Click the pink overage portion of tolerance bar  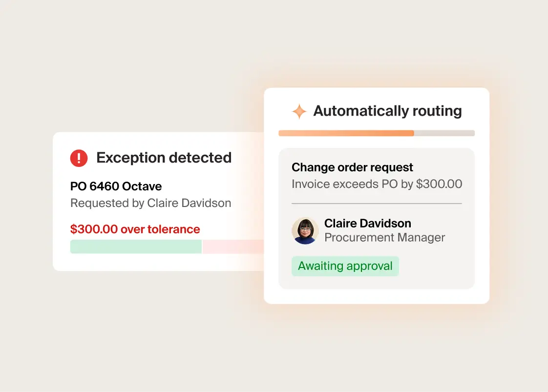[x=233, y=247]
